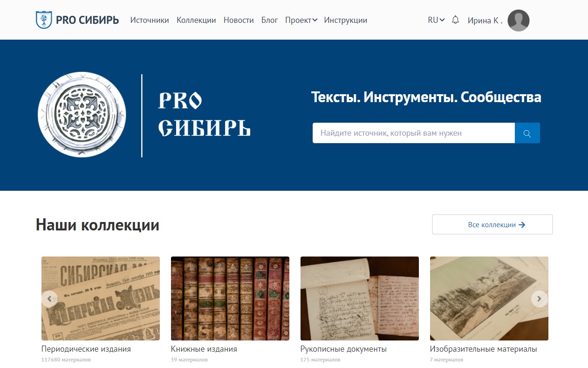Click the round PRO Сибирь emblem
This screenshot has height=368, width=588.
[x=82, y=115]
